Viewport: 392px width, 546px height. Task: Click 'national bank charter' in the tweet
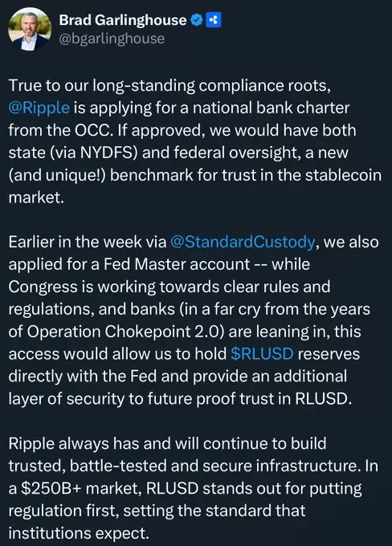271,108
